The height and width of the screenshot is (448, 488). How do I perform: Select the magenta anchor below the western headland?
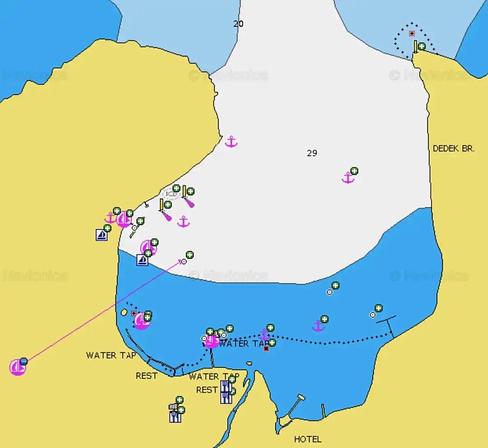click(231, 142)
